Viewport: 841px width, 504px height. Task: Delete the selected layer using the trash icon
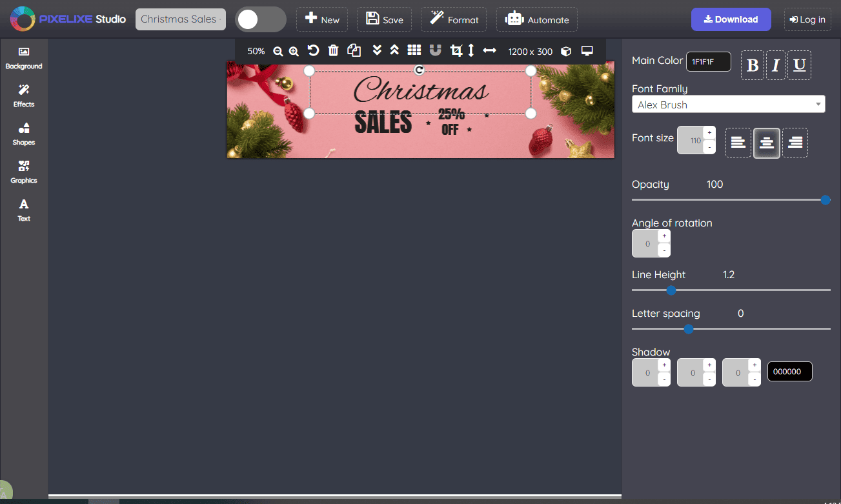(x=333, y=50)
